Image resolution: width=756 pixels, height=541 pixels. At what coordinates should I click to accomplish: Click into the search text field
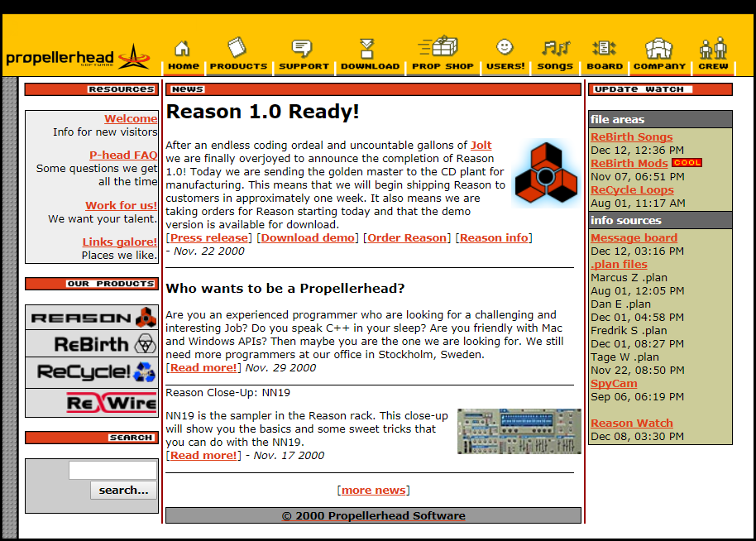tap(112, 470)
